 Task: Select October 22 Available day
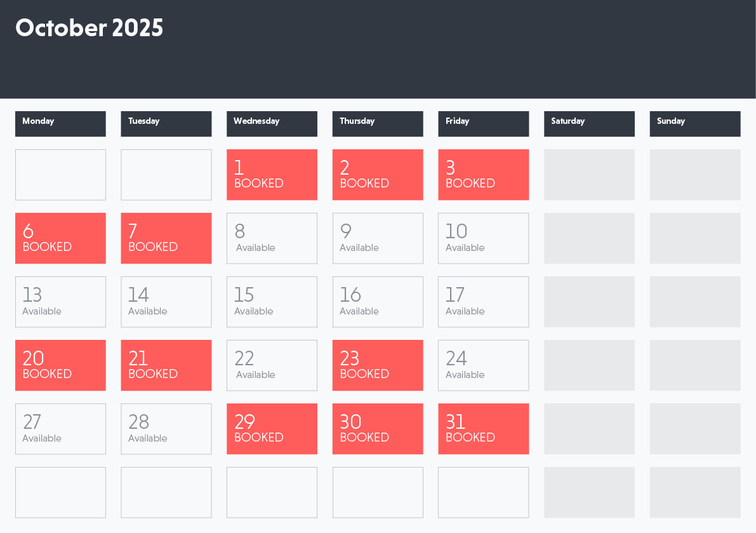(272, 365)
